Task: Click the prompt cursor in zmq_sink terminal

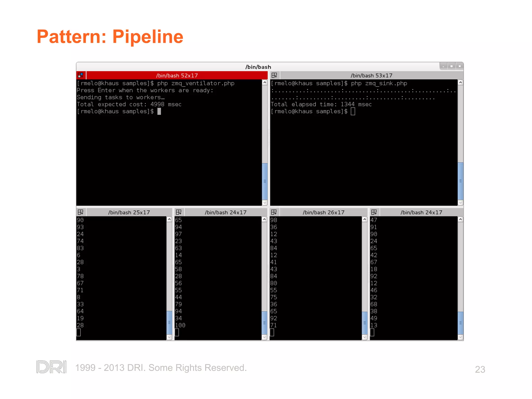Action: click(353, 111)
